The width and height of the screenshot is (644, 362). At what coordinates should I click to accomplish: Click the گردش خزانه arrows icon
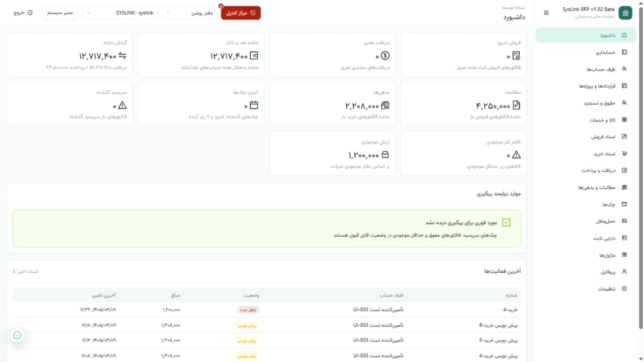(x=122, y=56)
